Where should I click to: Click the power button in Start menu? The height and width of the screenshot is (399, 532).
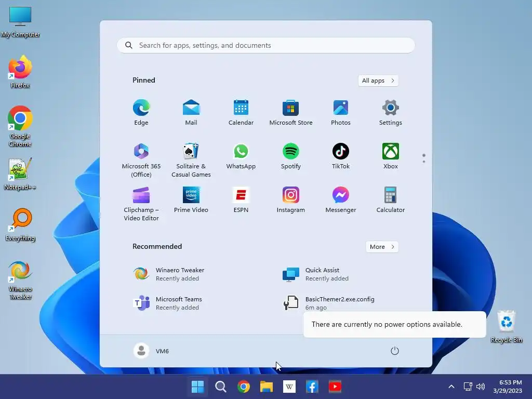[395, 351]
